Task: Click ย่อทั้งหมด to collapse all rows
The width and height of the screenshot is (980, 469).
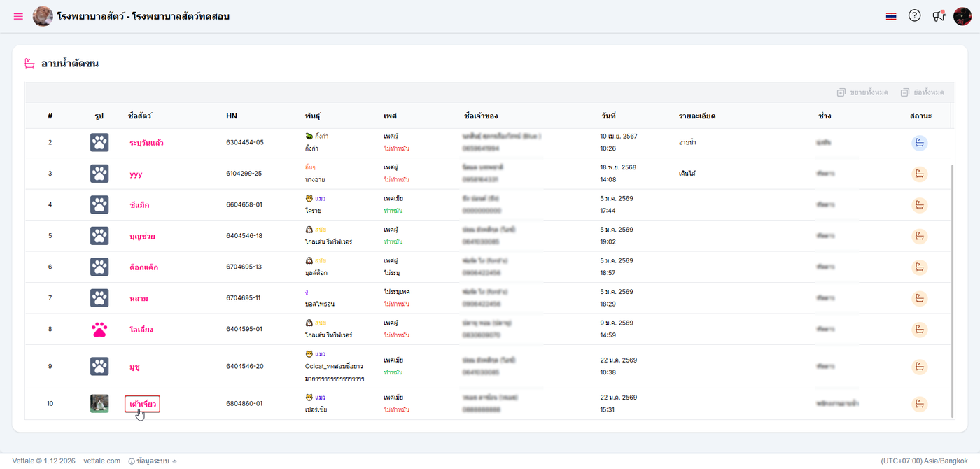Action: click(923, 92)
